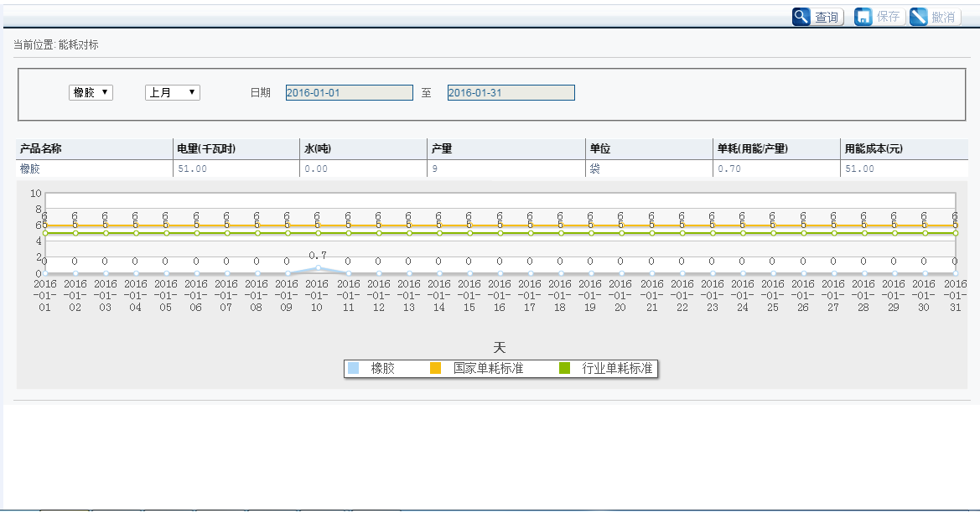Open the 橡胶 product dropdown
This screenshot has width=980, height=513.
click(91, 92)
